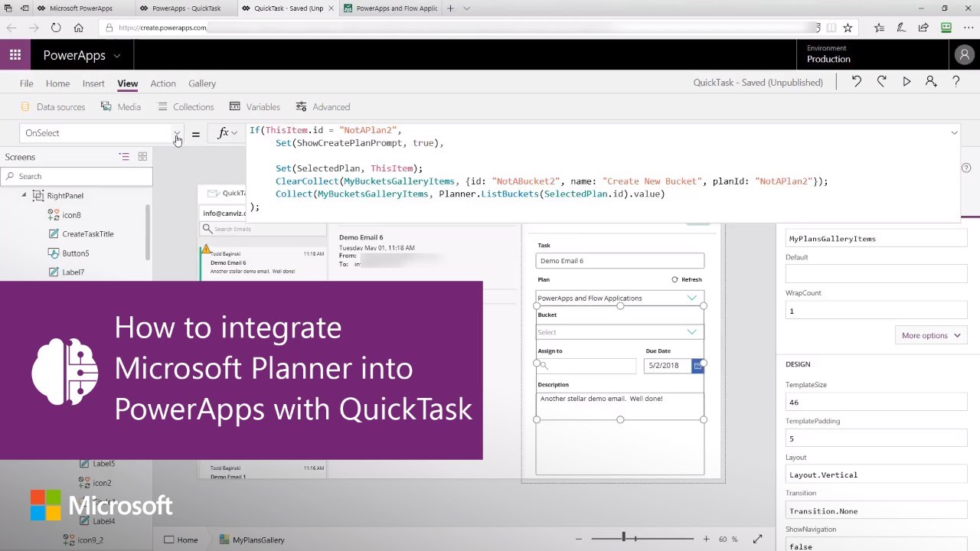Click the zoom slider handle
Image resolution: width=980 pixels, height=551 pixels.
click(x=624, y=538)
